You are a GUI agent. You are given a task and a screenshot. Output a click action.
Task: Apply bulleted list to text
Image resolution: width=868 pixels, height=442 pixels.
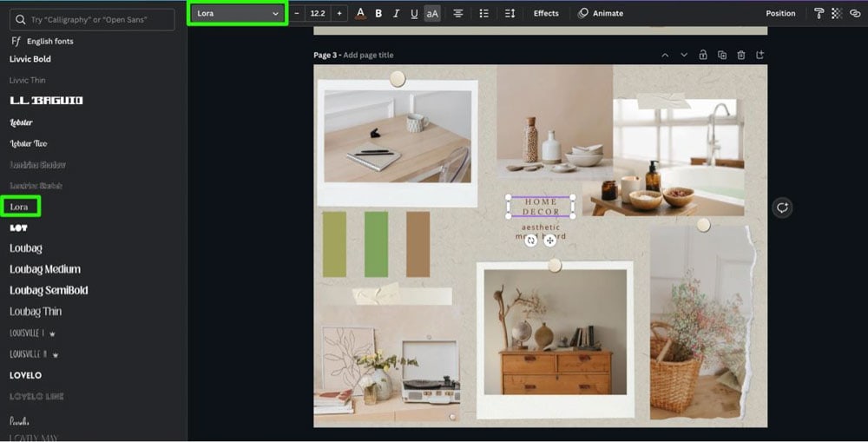pyautogui.click(x=483, y=13)
